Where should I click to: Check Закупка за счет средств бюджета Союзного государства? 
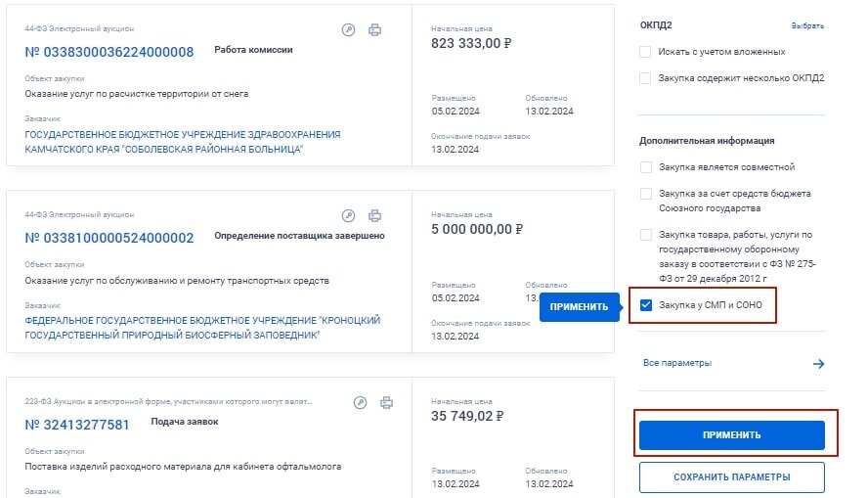646,194
